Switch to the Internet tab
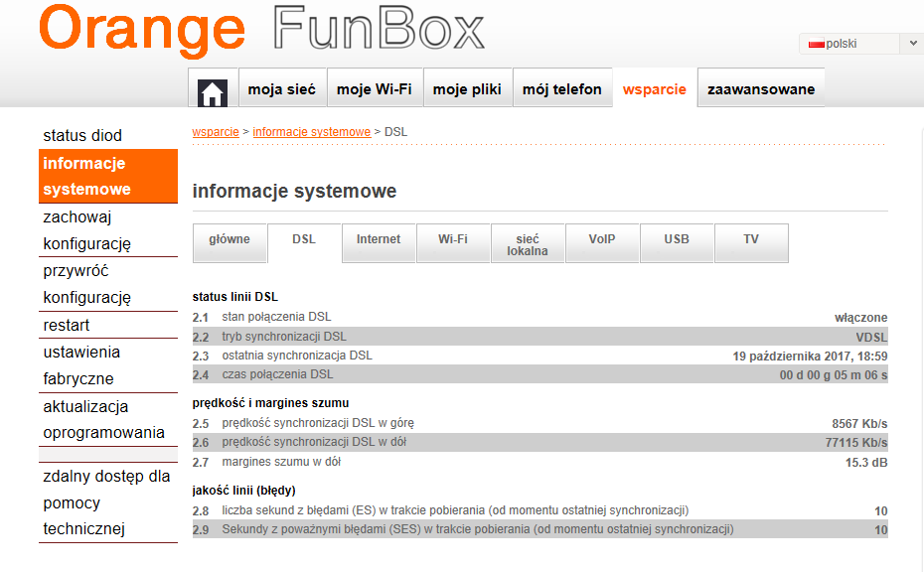 379,242
